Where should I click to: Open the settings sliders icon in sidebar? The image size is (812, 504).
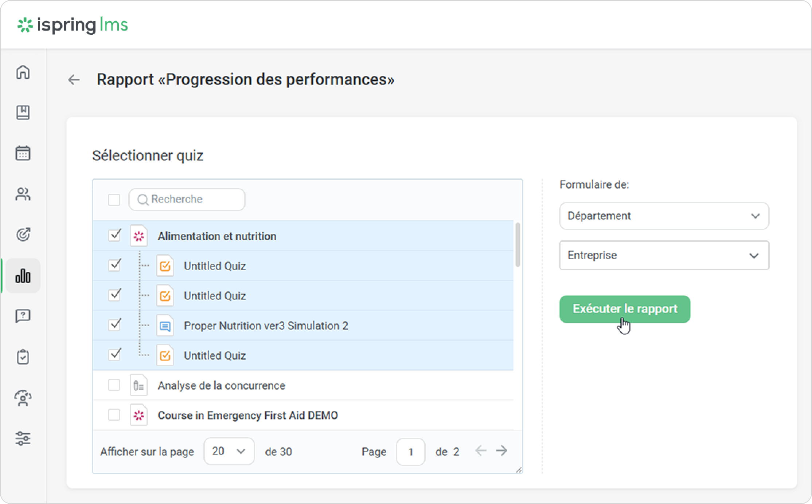coord(23,438)
